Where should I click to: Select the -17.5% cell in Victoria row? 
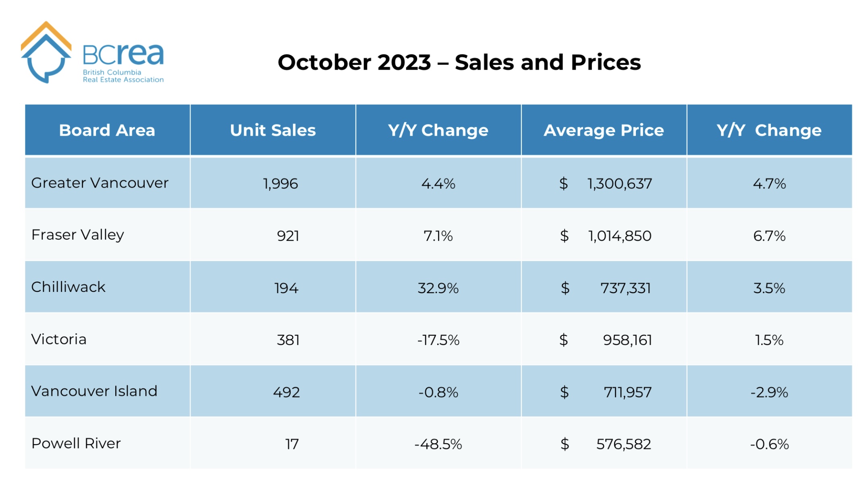pos(438,340)
